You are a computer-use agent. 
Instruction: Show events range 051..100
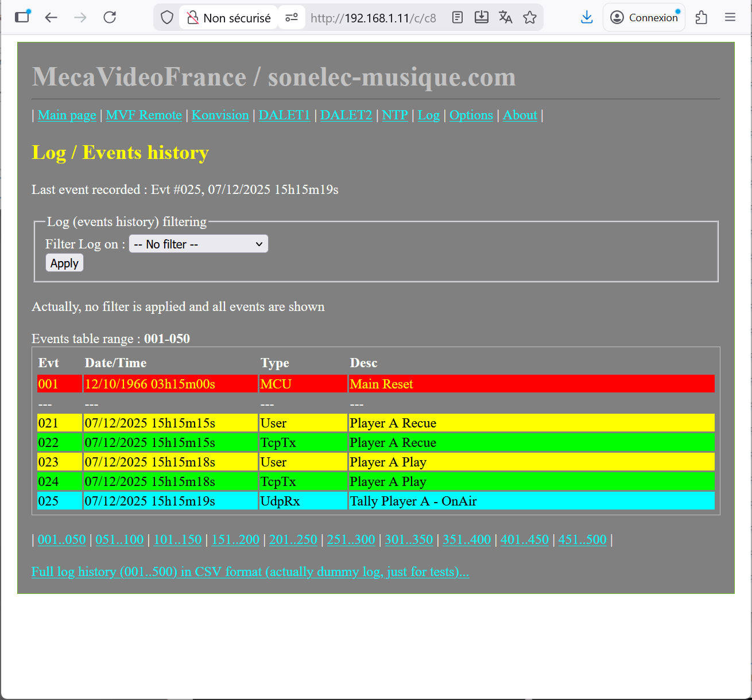(119, 540)
